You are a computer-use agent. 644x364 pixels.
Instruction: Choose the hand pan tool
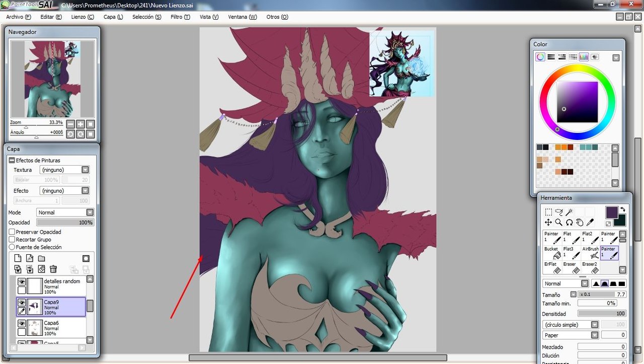[580, 222]
